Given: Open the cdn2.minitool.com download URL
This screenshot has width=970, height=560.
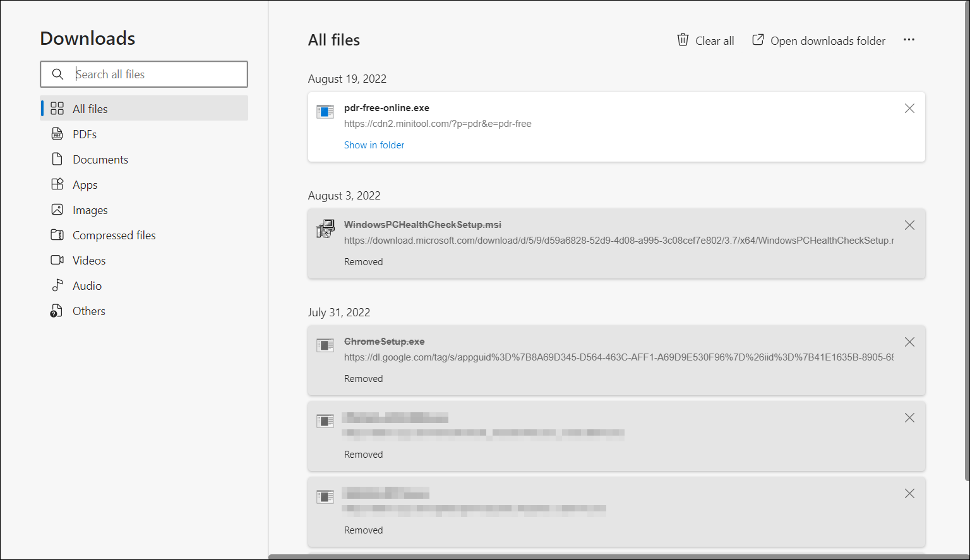Looking at the screenshot, I should tap(438, 124).
